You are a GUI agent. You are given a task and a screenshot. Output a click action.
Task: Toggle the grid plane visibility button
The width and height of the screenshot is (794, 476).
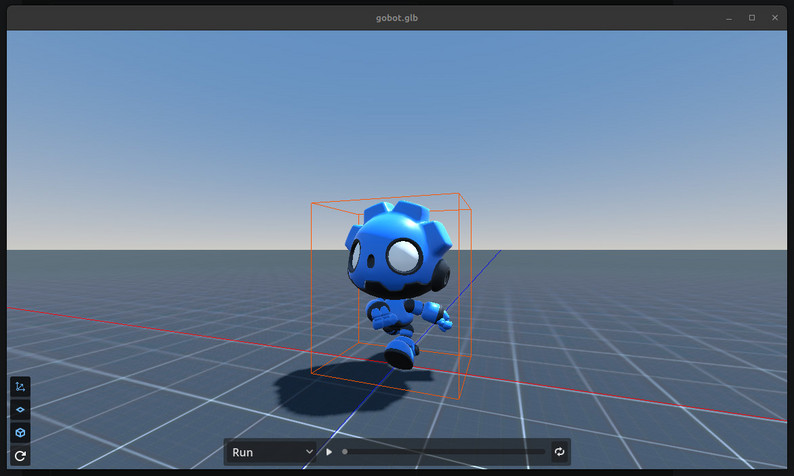(x=20, y=410)
